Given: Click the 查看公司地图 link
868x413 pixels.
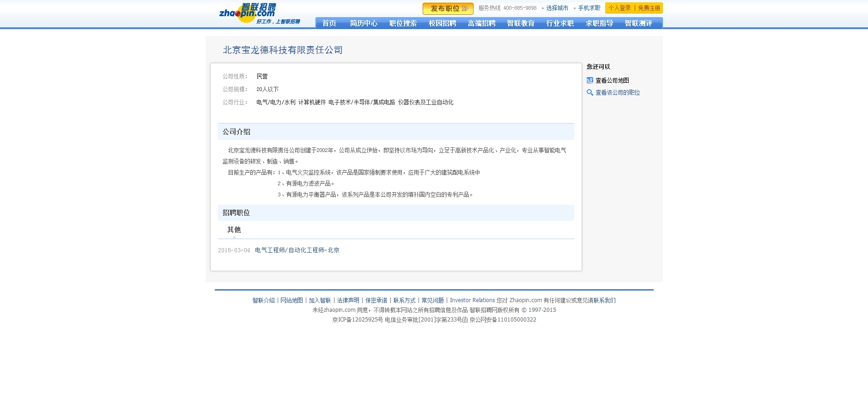Looking at the screenshot, I should click(612, 80).
